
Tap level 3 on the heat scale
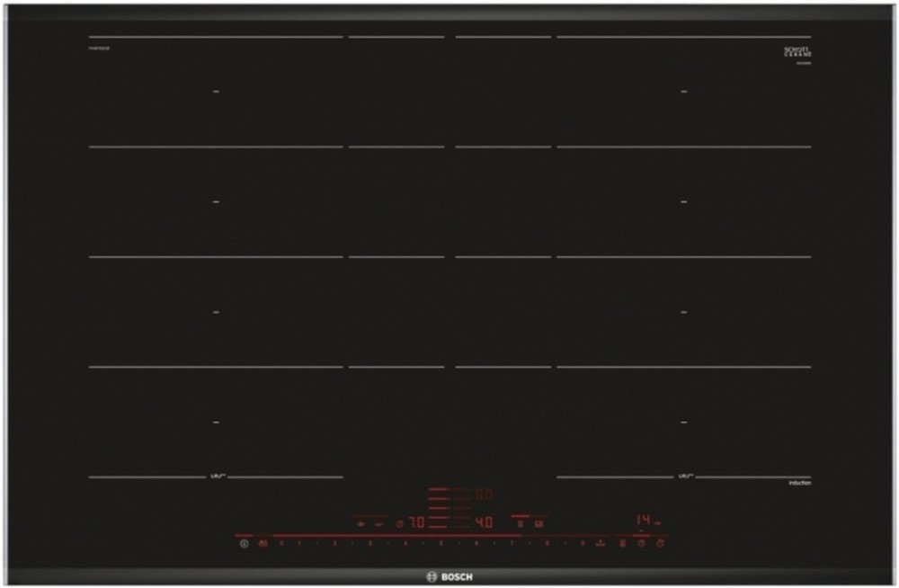[x=369, y=543]
